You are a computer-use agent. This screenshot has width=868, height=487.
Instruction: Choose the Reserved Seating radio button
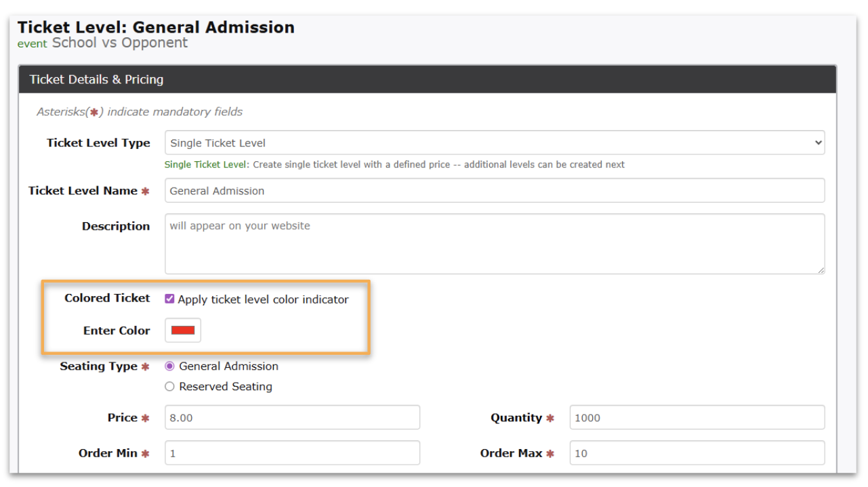coord(170,387)
